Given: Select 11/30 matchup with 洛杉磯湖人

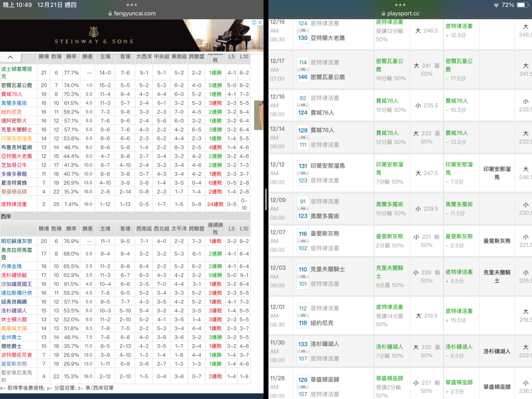Looking at the screenshot, I should tap(333, 351).
